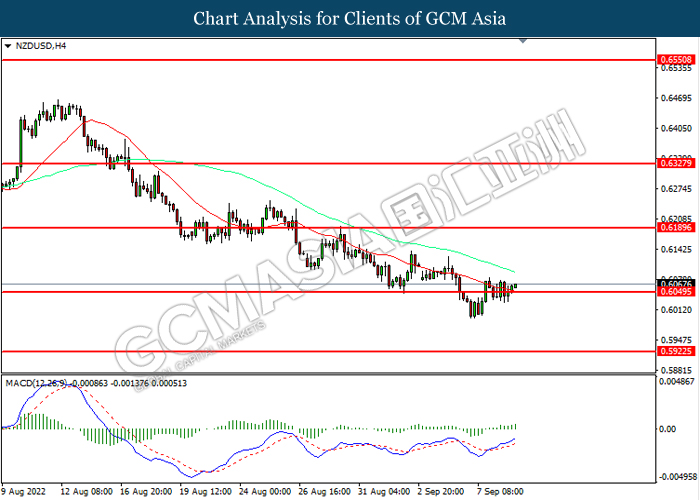Click the MACD zero level label 0.00
Image resolution: width=700 pixels, height=500 pixels.
pos(667,429)
